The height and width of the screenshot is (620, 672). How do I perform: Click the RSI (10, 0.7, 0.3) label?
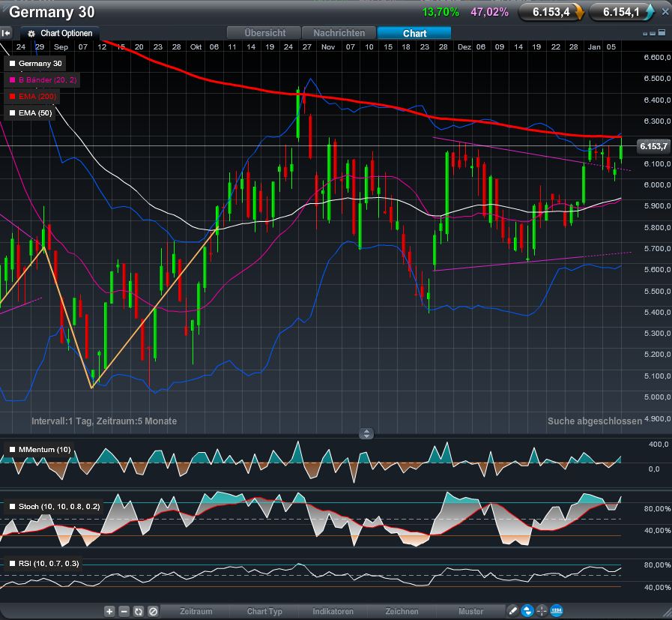49,564
